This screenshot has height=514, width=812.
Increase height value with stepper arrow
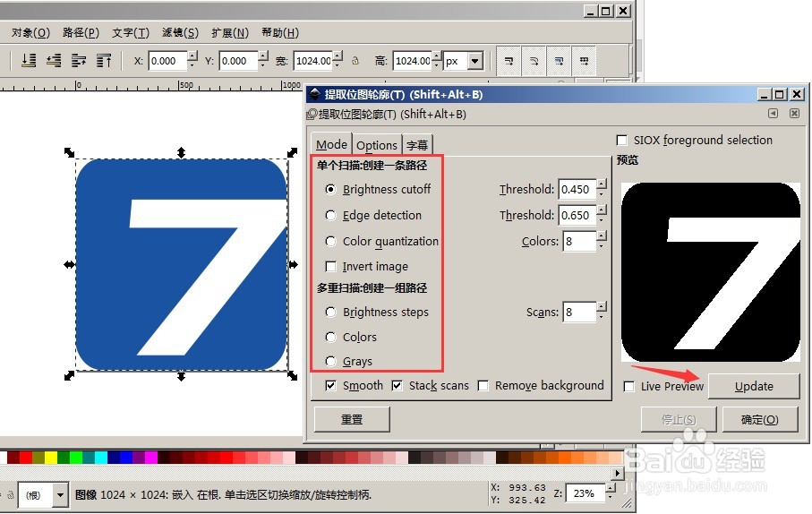click(438, 56)
